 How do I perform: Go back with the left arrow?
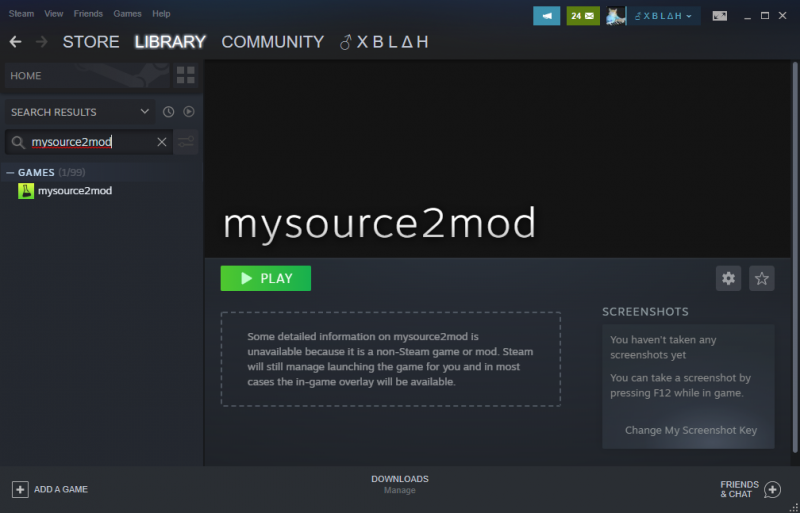point(15,42)
